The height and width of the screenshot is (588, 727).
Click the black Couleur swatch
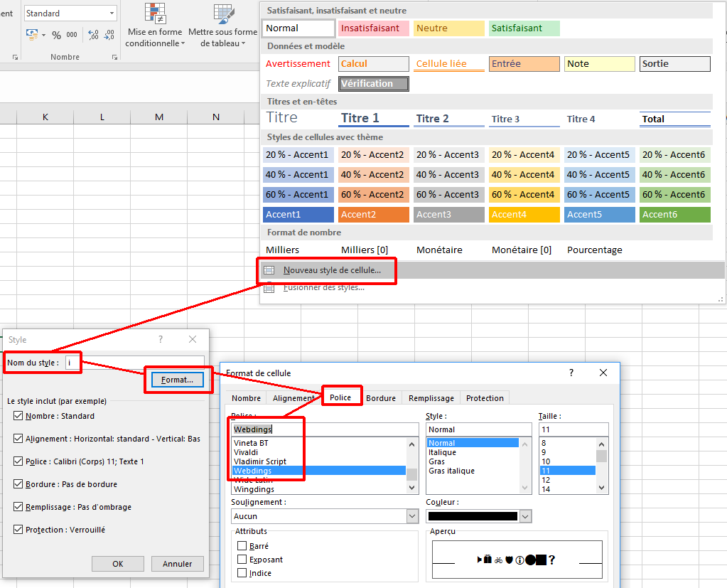click(x=473, y=516)
